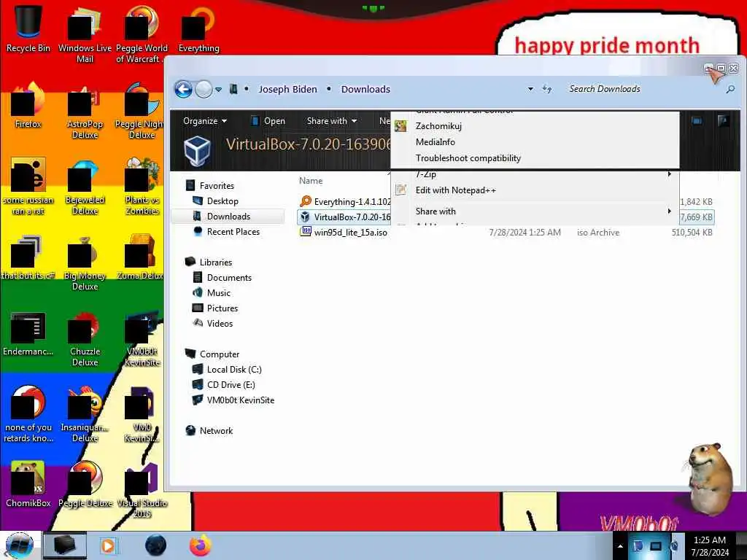Open Big Money Deluxe desktop icon

[x=85, y=262]
